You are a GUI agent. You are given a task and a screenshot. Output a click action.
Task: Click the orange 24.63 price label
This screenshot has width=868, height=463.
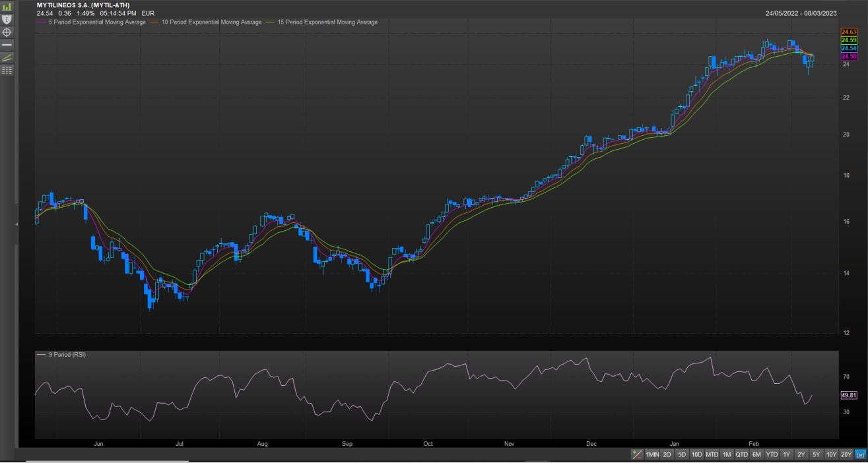point(848,32)
